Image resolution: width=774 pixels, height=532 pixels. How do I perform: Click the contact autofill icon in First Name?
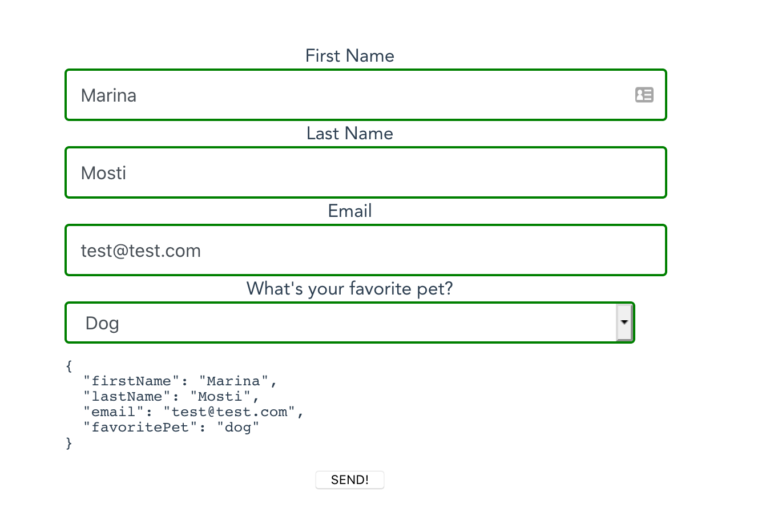644,95
